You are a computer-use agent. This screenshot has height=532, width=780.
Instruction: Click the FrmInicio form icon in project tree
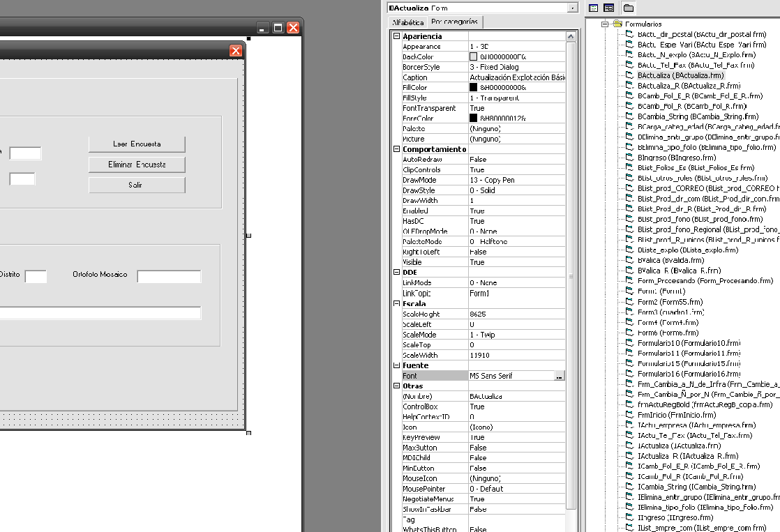629,415
